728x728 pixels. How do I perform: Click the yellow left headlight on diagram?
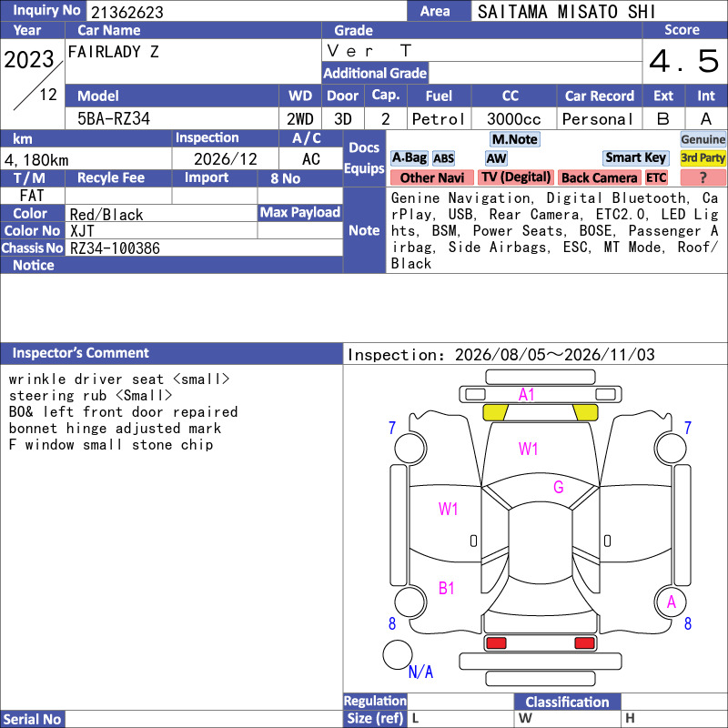point(495,412)
